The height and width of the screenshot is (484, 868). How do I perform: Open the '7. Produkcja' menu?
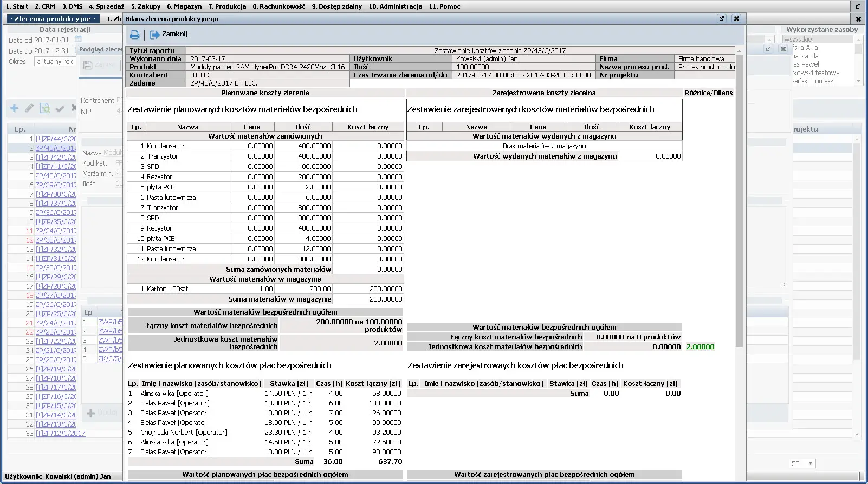pos(227,6)
